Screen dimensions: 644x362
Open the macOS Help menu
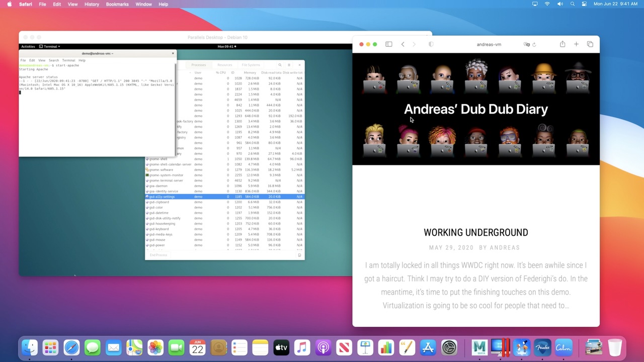(x=163, y=4)
